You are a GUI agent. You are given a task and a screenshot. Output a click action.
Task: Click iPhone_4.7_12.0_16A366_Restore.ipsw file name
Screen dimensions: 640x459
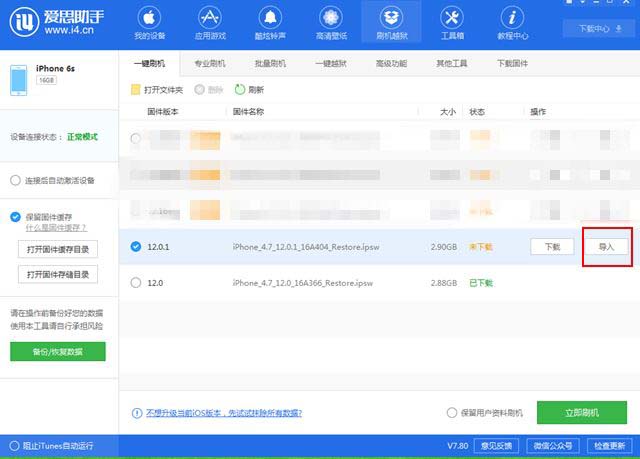[303, 283]
